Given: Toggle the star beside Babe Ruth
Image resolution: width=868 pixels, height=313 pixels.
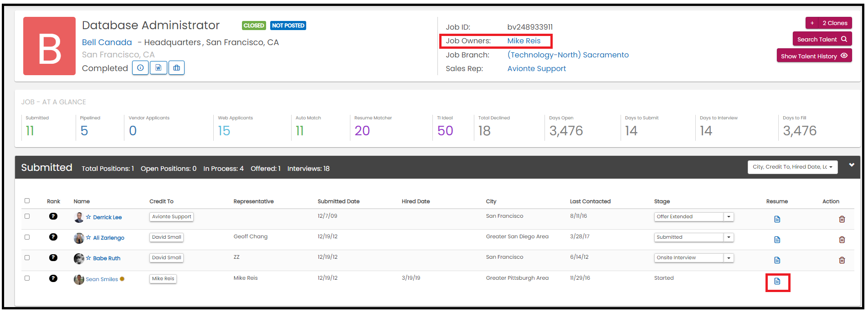Looking at the screenshot, I should 88,258.
